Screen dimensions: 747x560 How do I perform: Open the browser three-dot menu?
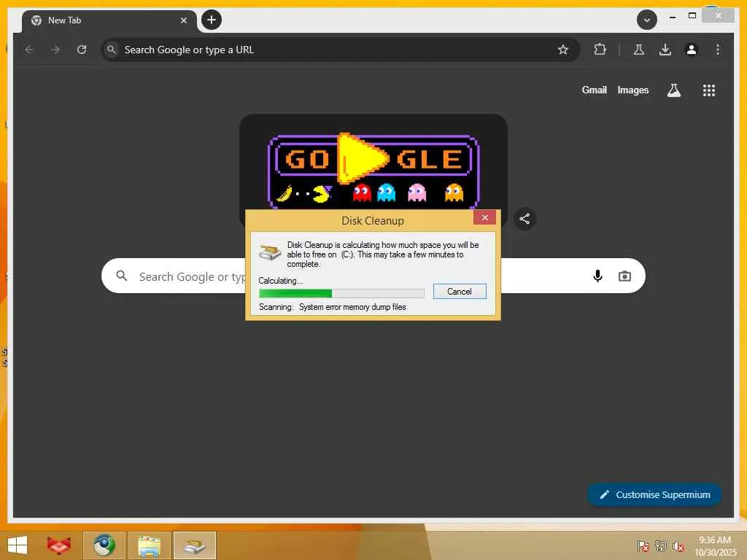(718, 50)
